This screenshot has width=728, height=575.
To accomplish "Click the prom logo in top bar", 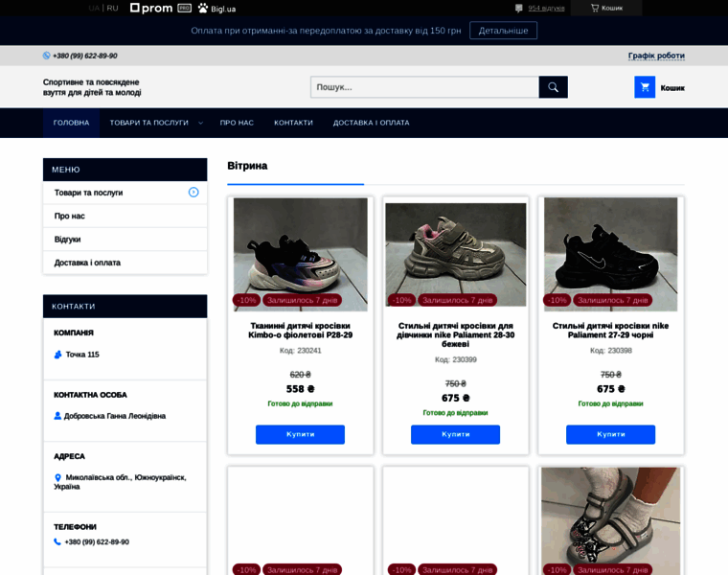I will click(x=151, y=8).
